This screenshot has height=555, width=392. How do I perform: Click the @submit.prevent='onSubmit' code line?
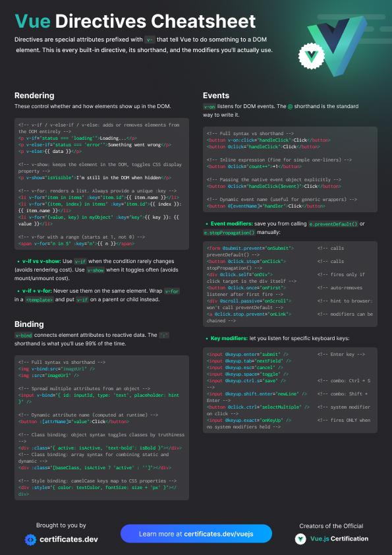tap(250, 248)
